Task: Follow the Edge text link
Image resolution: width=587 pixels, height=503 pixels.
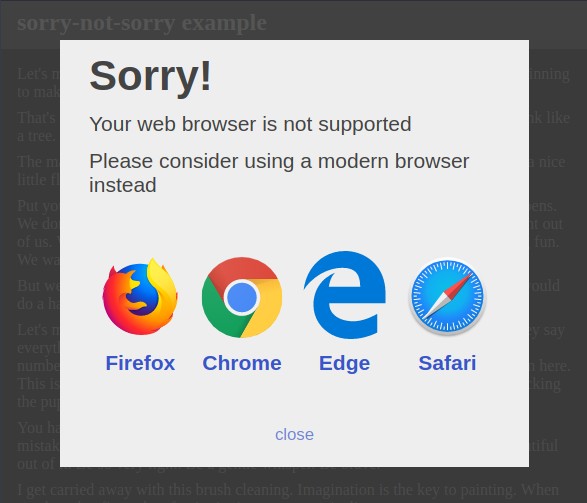Action: (344, 364)
